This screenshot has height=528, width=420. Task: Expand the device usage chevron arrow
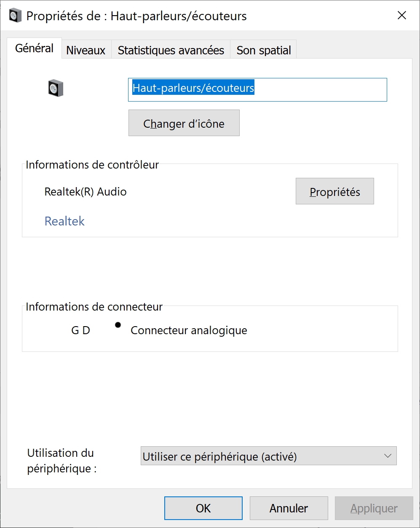pos(388,456)
